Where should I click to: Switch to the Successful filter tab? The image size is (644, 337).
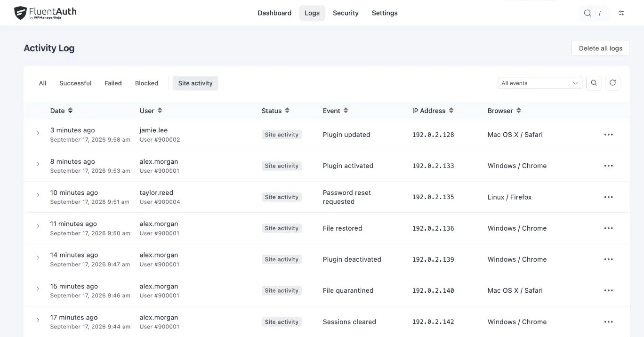75,83
